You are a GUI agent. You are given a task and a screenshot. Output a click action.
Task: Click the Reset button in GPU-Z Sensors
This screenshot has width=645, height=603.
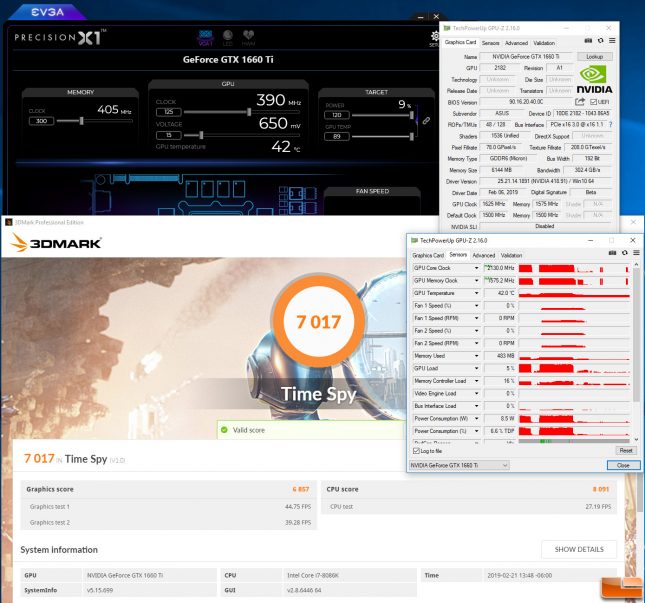point(626,450)
